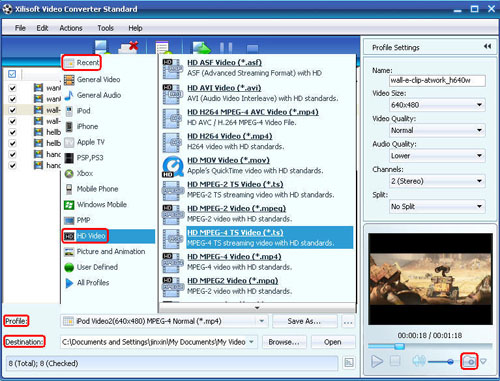Click the volume speaker icon
The height and width of the screenshot is (381, 500).
coord(419,361)
